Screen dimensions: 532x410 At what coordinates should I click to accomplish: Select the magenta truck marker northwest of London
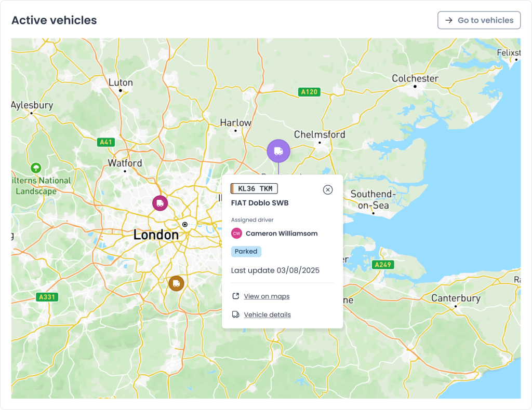point(160,203)
